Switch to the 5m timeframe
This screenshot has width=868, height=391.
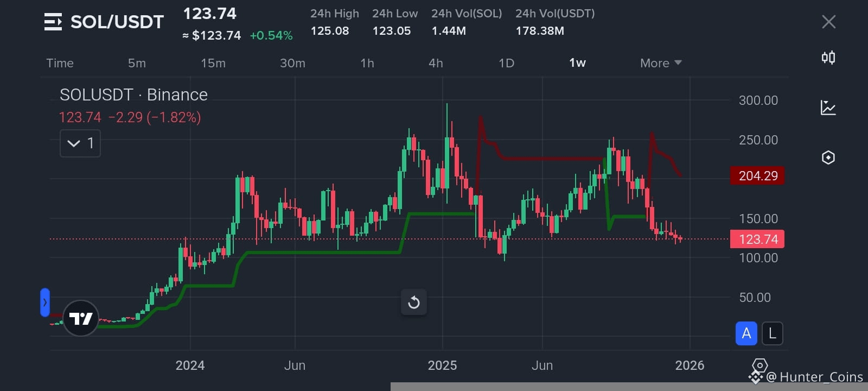137,63
